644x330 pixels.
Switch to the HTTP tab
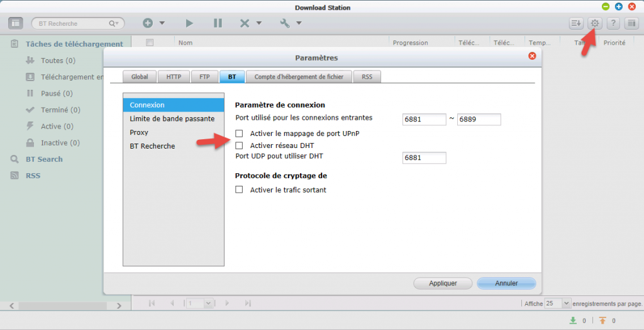(x=174, y=77)
